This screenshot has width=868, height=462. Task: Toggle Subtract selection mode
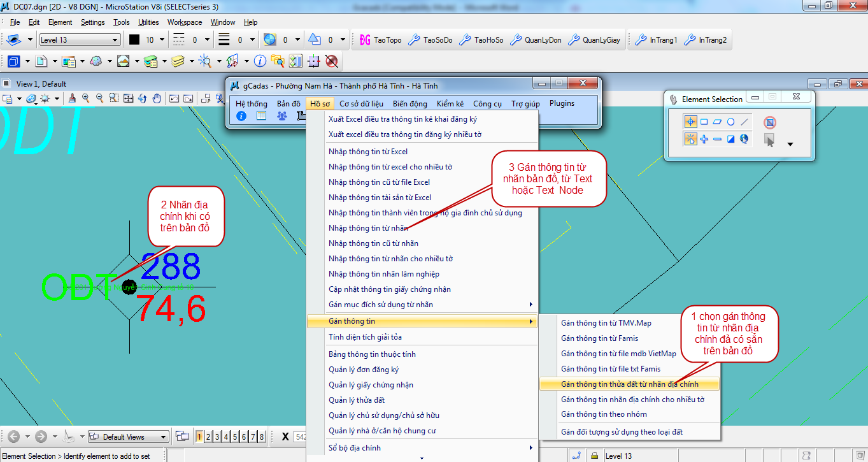click(717, 139)
